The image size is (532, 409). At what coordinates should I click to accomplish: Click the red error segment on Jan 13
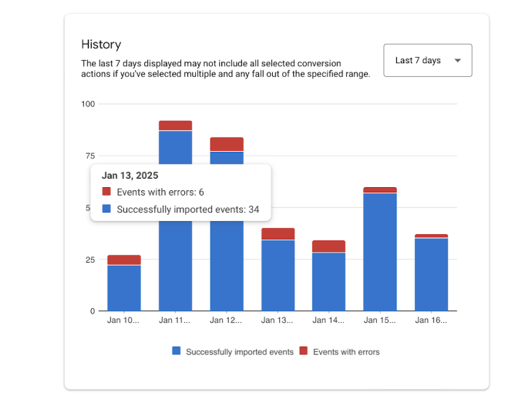pos(278,234)
